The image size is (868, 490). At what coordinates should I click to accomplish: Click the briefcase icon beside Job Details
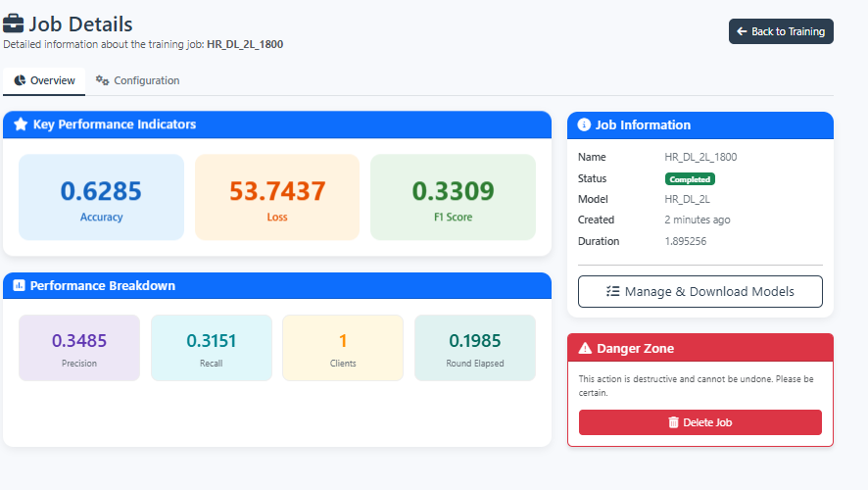point(14,24)
